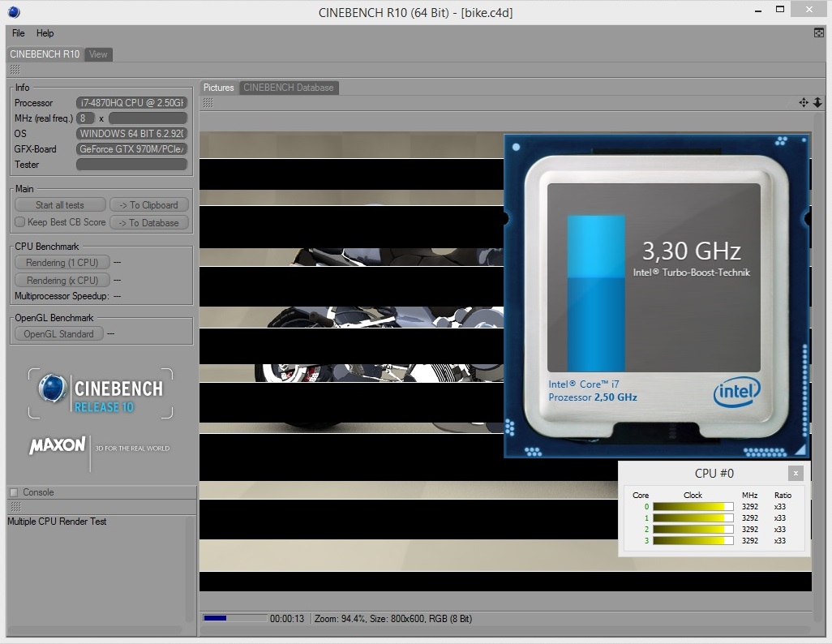
Task: Minimize the CINEBENCH window
Action: click(758, 11)
